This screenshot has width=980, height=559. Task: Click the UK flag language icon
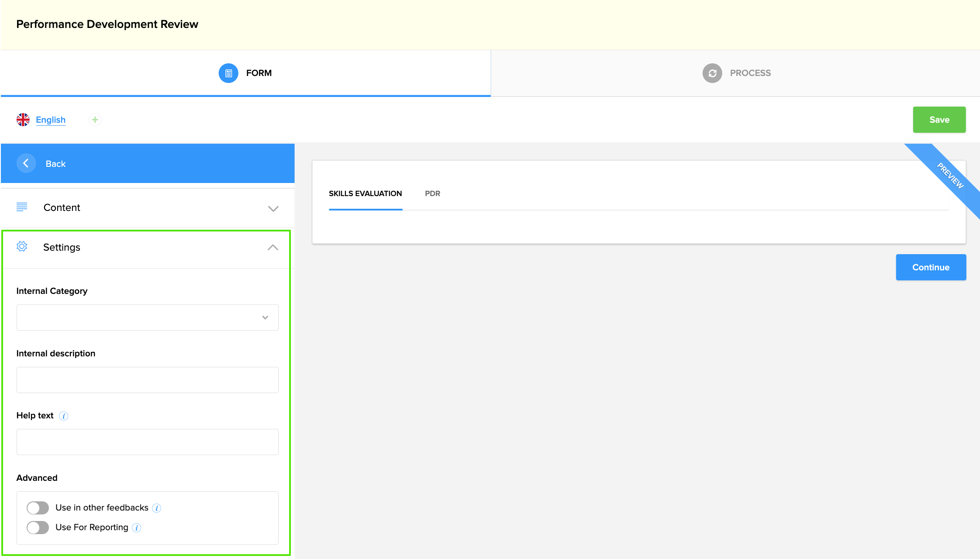[x=23, y=120]
